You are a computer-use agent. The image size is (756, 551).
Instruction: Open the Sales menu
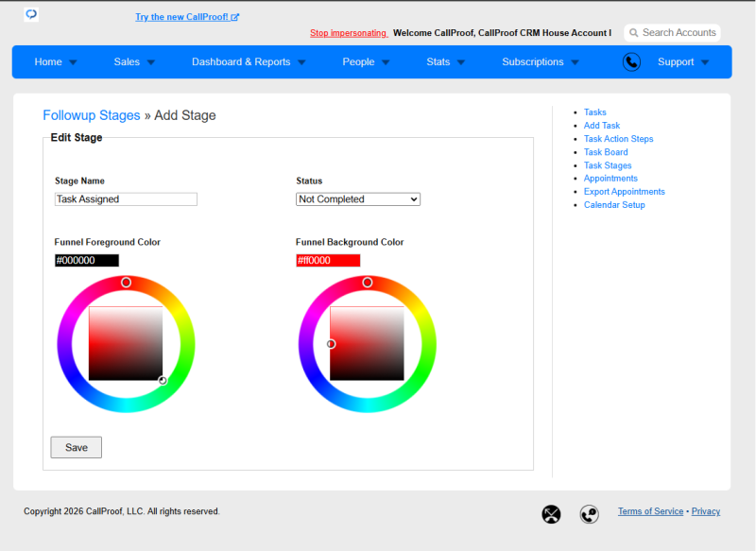coord(127,61)
